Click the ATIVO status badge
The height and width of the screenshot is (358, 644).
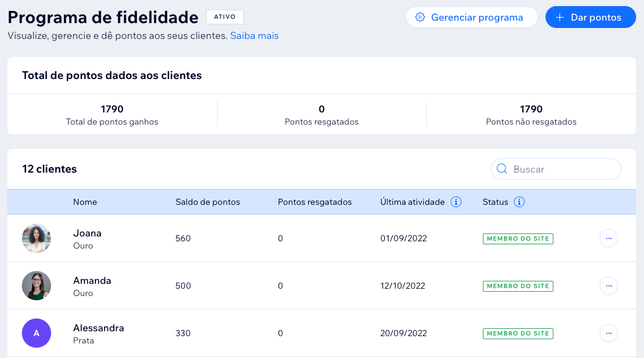pos(224,16)
